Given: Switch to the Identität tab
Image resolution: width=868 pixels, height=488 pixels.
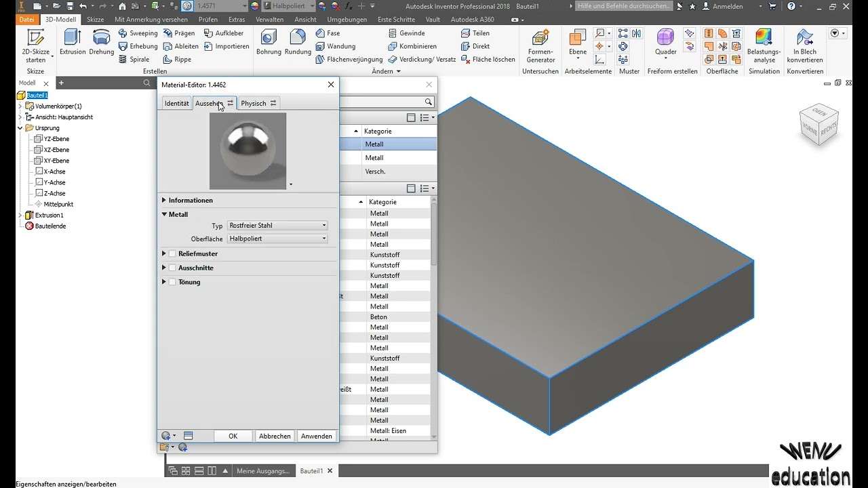Looking at the screenshot, I should pos(177,103).
